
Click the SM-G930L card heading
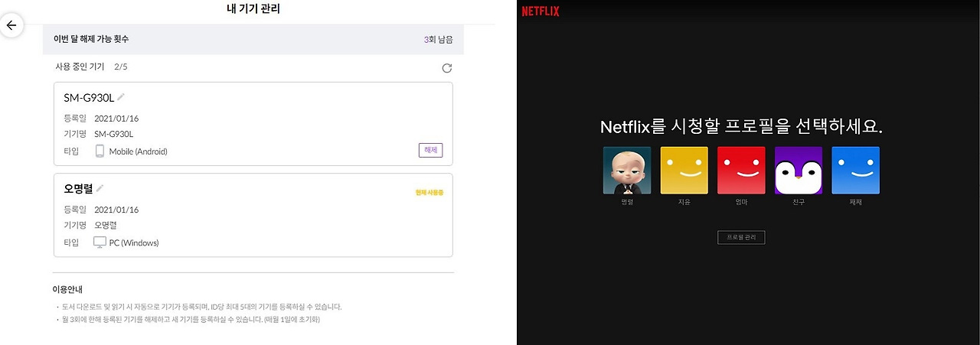click(x=90, y=97)
